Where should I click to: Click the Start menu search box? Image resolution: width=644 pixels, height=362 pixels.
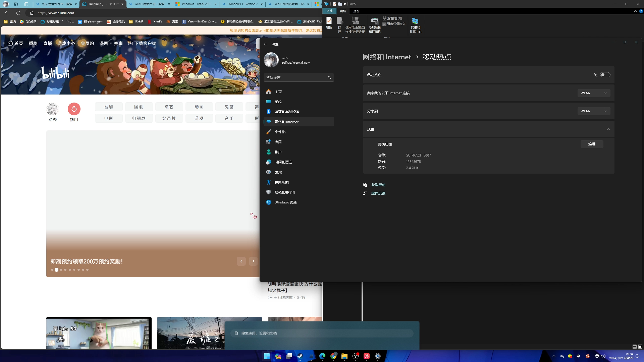322,333
